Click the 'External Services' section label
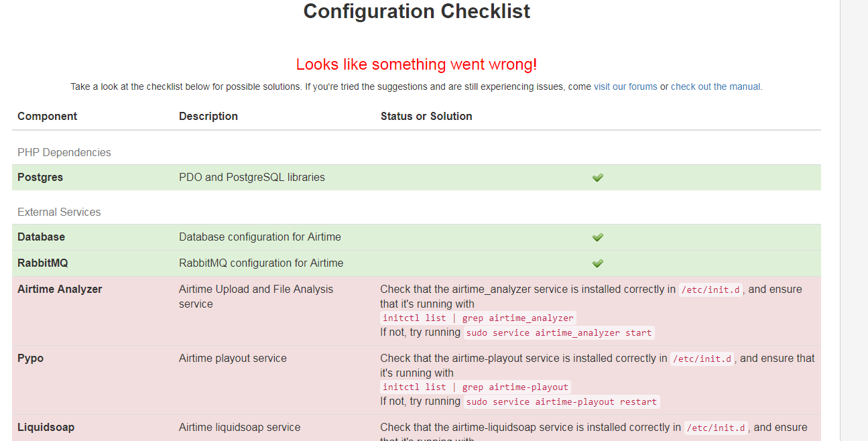This screenshot has height=441, width=868. point(59,212)
